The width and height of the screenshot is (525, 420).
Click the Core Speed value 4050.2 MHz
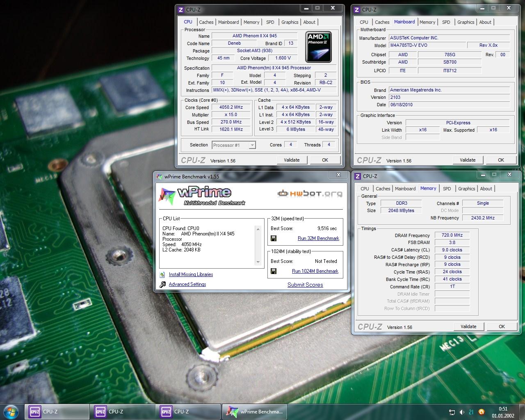pos(231,107)
